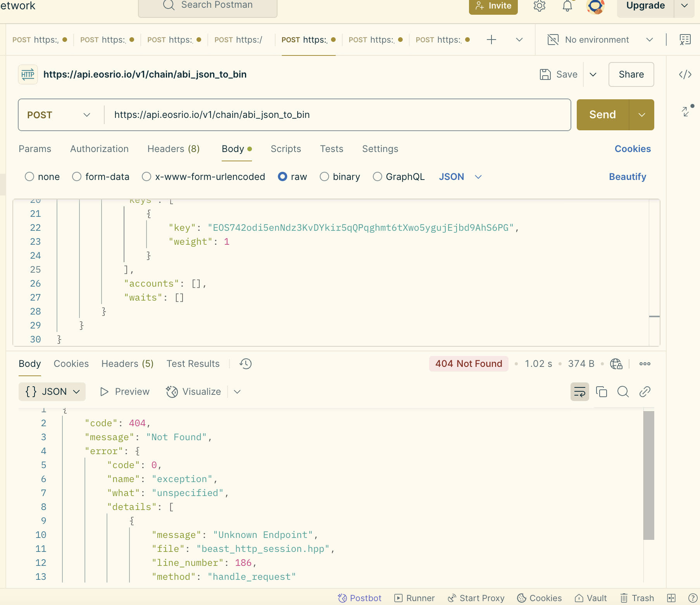This screenshot has width=700, height=605.
Task: Open the user avatar menu
Action: 595,6
